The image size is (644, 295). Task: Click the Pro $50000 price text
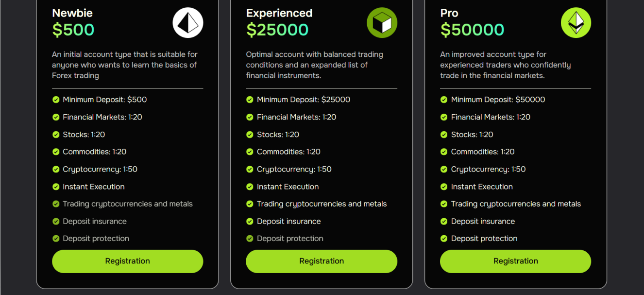point(472,30)
